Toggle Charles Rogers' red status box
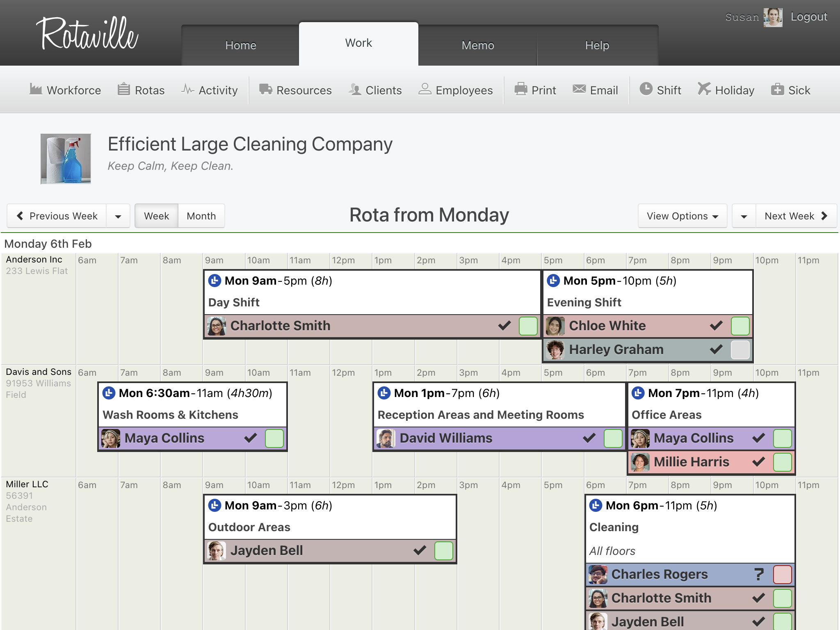840x630 pixels. pos(782,575)
